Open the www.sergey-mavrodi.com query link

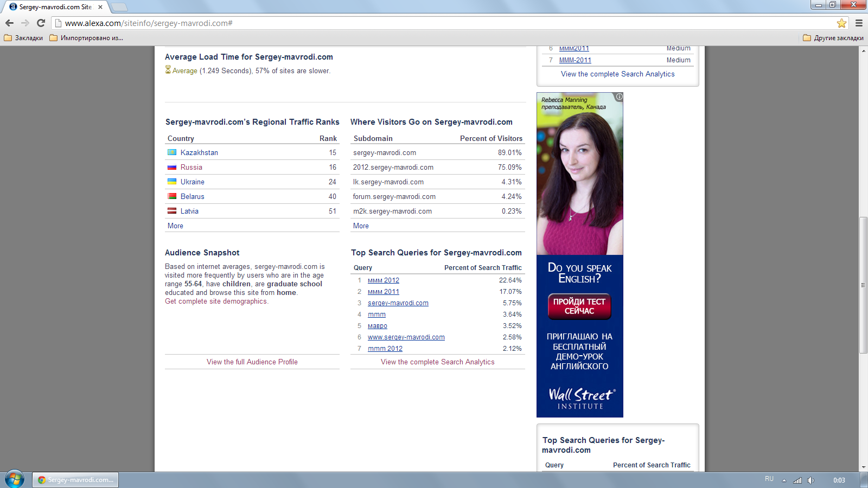(406, 337)
